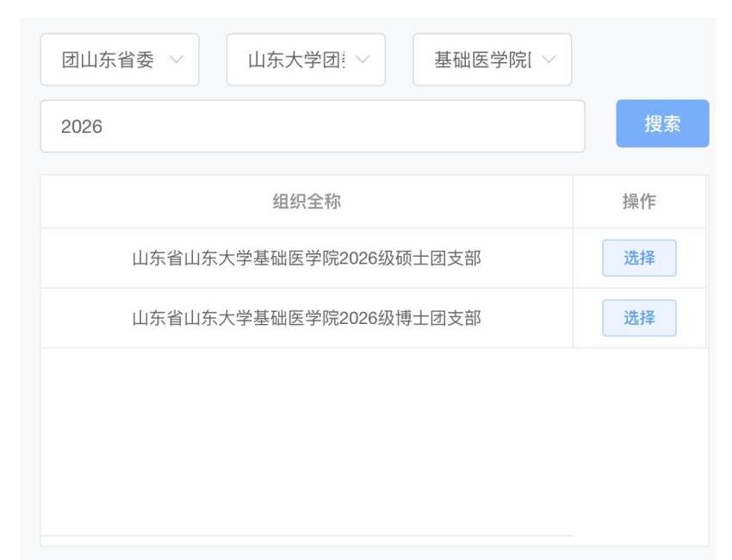Click text 山东省山东大学基础医学院2026级硕士团支部
Viewport: 732px width, 560px height.
[307, 258]
